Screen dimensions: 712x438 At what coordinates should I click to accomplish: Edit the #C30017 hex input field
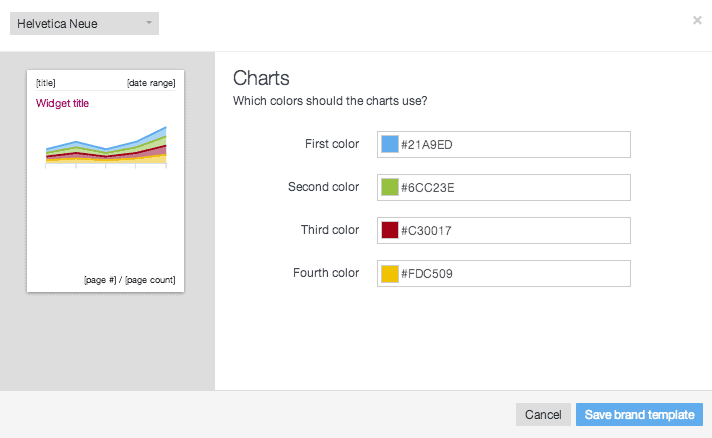click(x=504, y=230)
